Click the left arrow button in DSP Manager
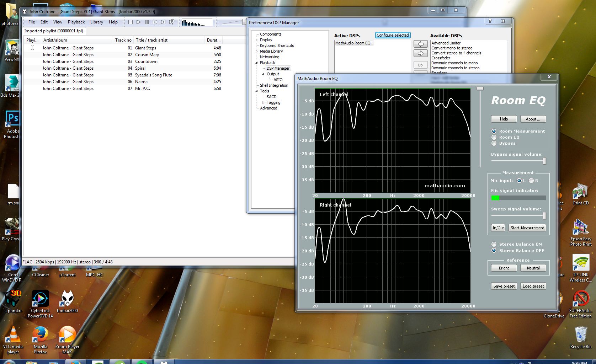This screenshot has width=596, height=364. (420, 44)
